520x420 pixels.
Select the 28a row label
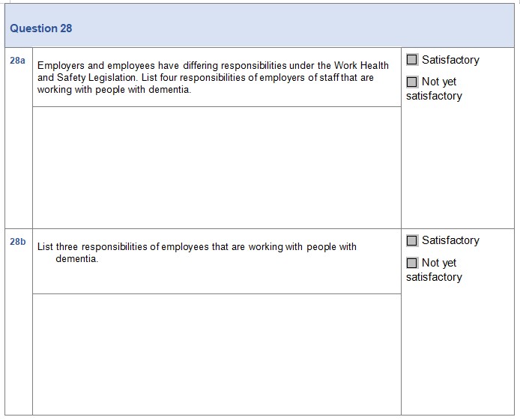[x=18, y=60]
